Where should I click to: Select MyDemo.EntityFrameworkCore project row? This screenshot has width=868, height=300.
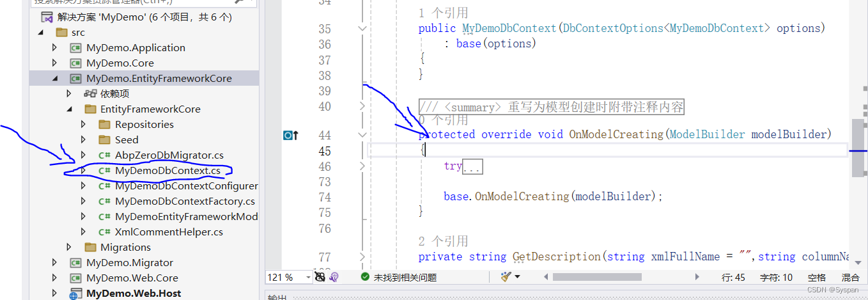pyautogui.click(x=144, y=78)
